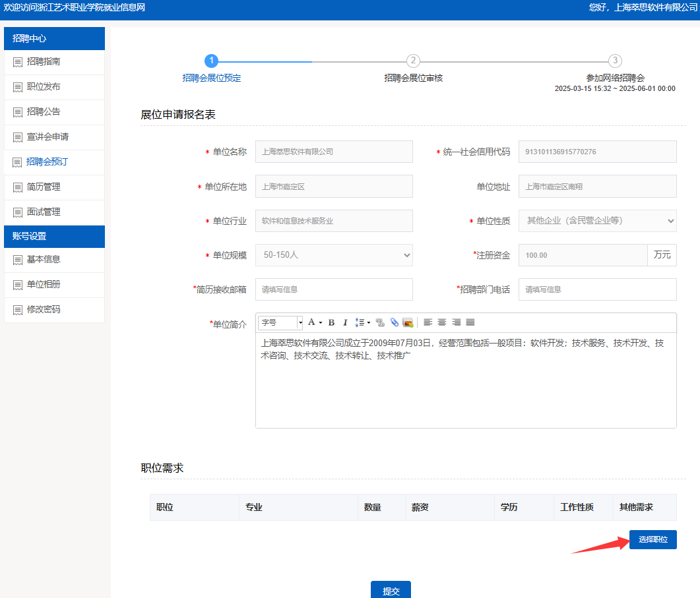Toggle italic formatting in editor
Screen dimensions: 700x598
344,322
